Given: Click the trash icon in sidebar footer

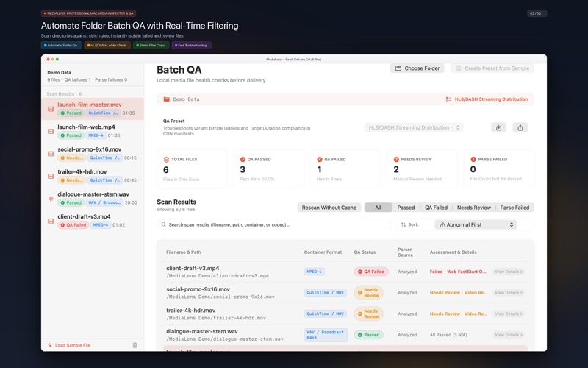Looking at the screenshot, I should coord(135,345).
